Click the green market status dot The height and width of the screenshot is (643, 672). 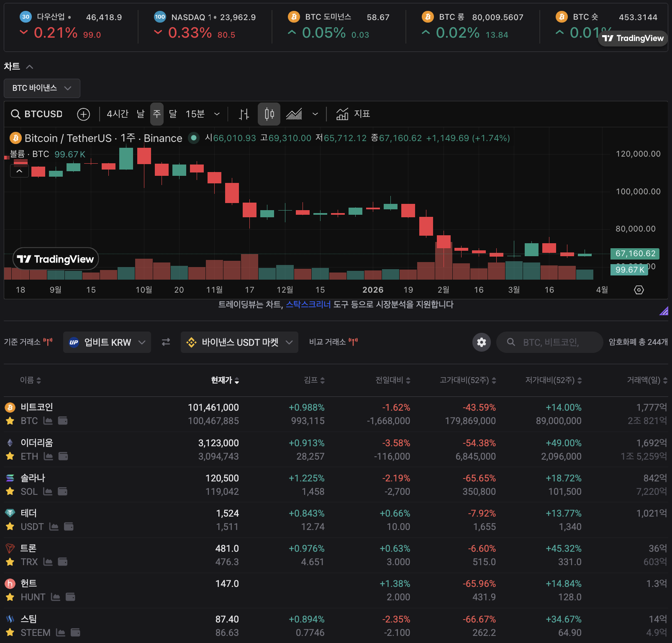(194, 138)
